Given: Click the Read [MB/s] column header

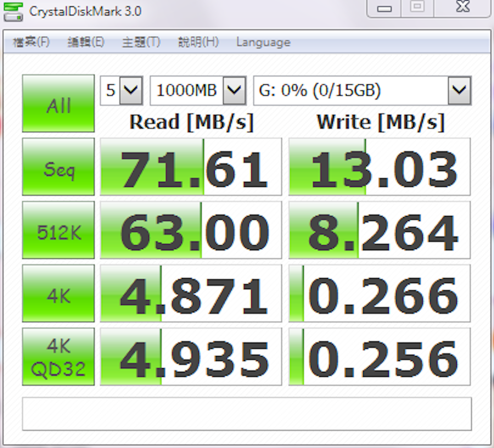Looking at the screenshot, I should pos(191,122).
